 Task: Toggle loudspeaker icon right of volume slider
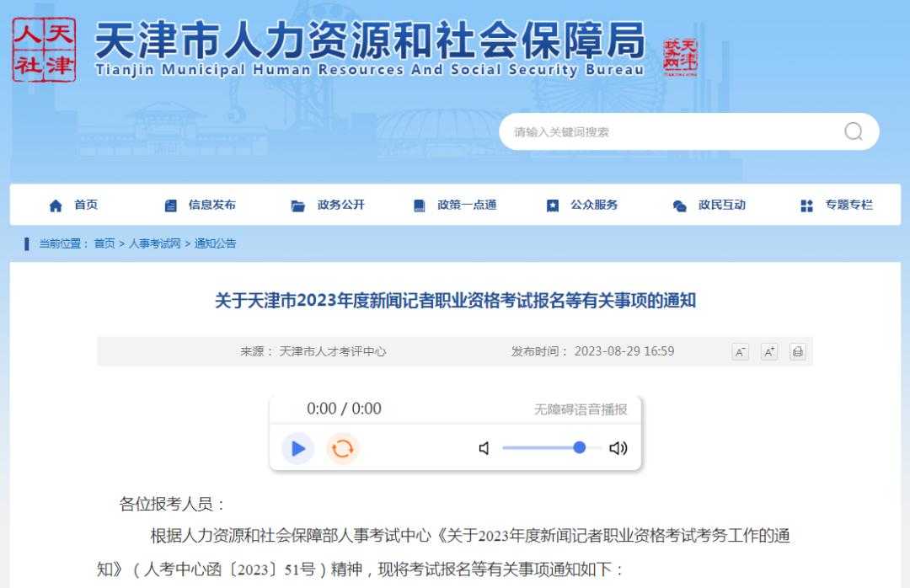618,449
